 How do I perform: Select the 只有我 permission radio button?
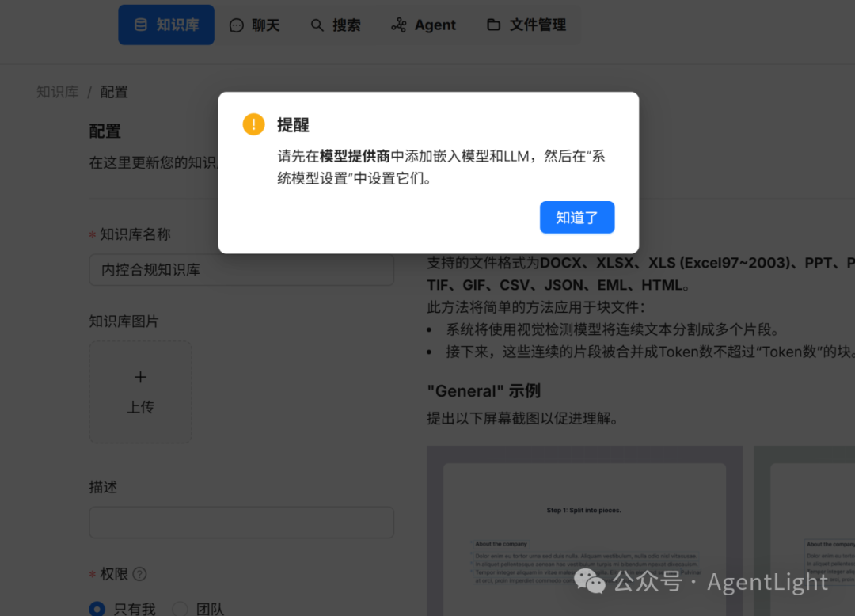click(97, 609)
